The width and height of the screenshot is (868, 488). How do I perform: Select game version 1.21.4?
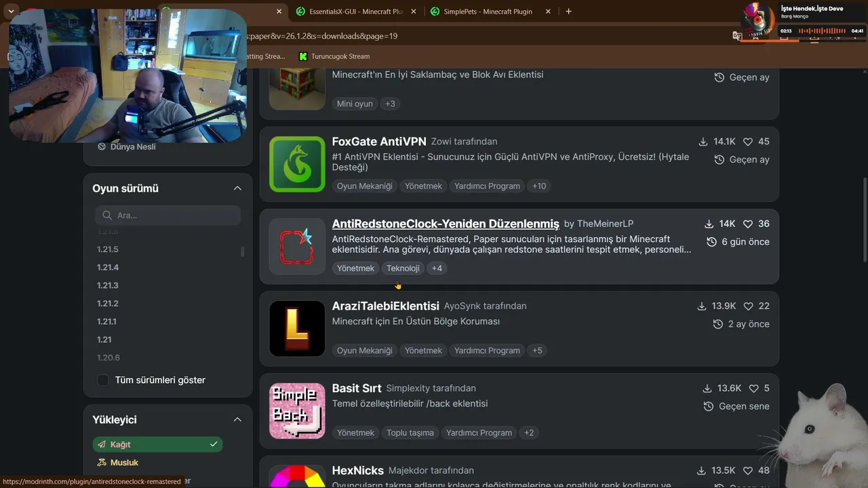point(108,267)
